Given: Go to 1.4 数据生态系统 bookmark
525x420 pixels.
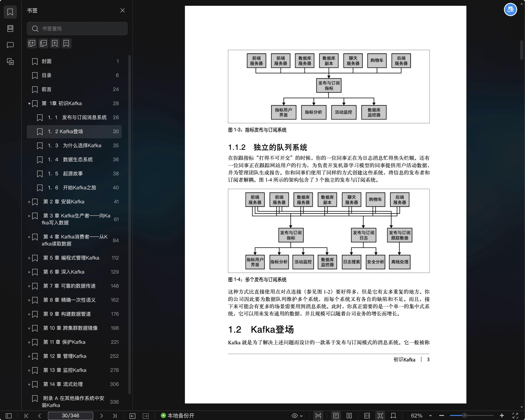Looking at the screenshot, I should pos(74,160).
